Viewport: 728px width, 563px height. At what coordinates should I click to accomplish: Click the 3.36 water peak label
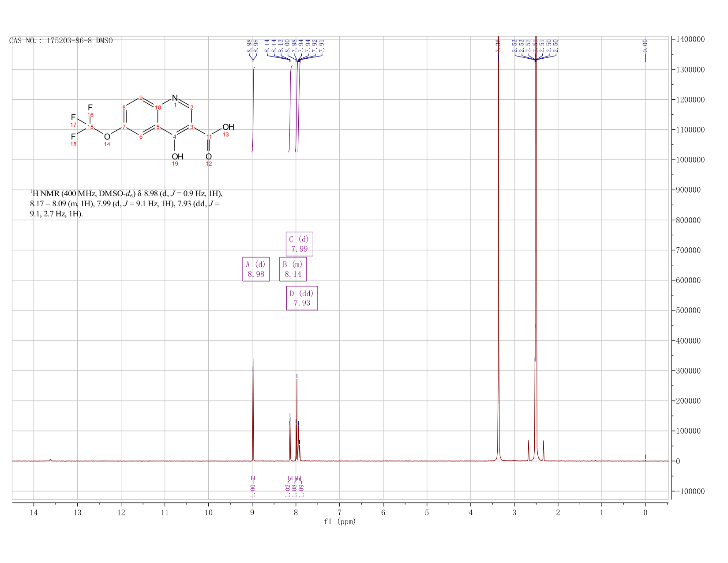pos(498,46)
